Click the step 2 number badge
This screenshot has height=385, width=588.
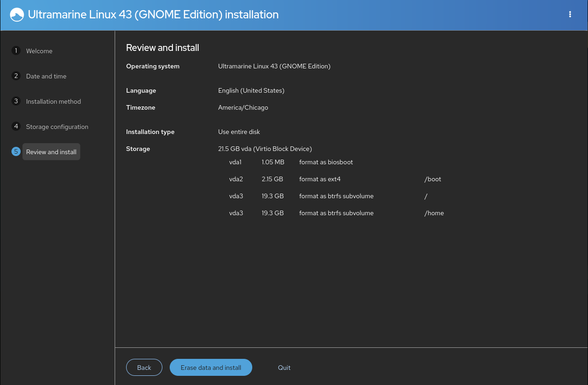pos(16,76)
